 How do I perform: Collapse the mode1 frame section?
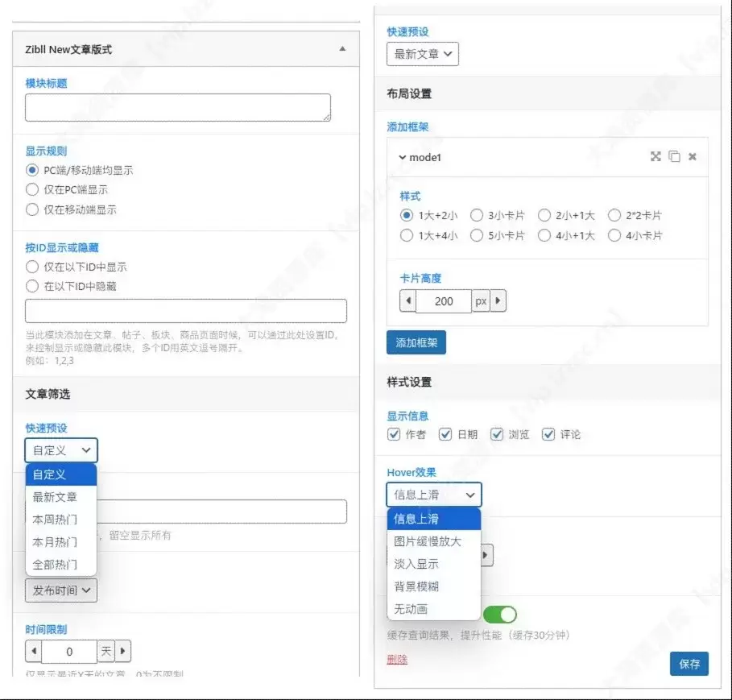(403, 157)
